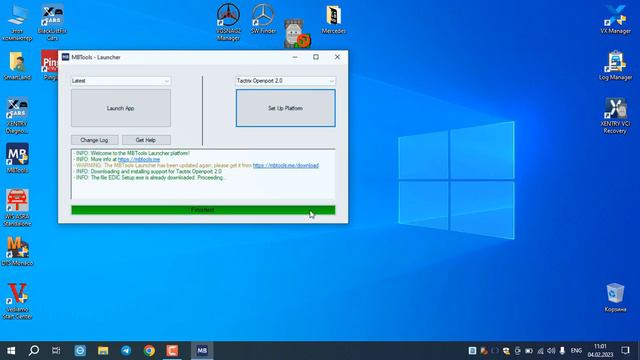640x360 pixels.
Task: Open the clock showing 11:01
Action: pos(600,350)
